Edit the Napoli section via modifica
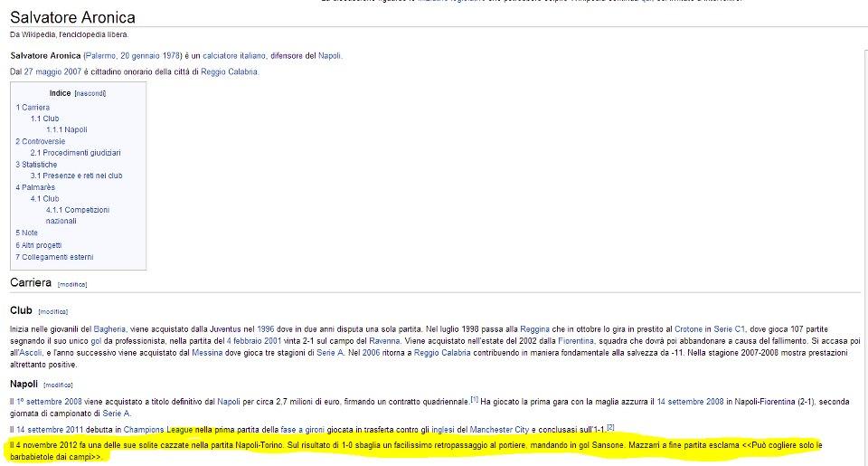Image resolution: width=868 pixels, height=466 pixels. 58,385
